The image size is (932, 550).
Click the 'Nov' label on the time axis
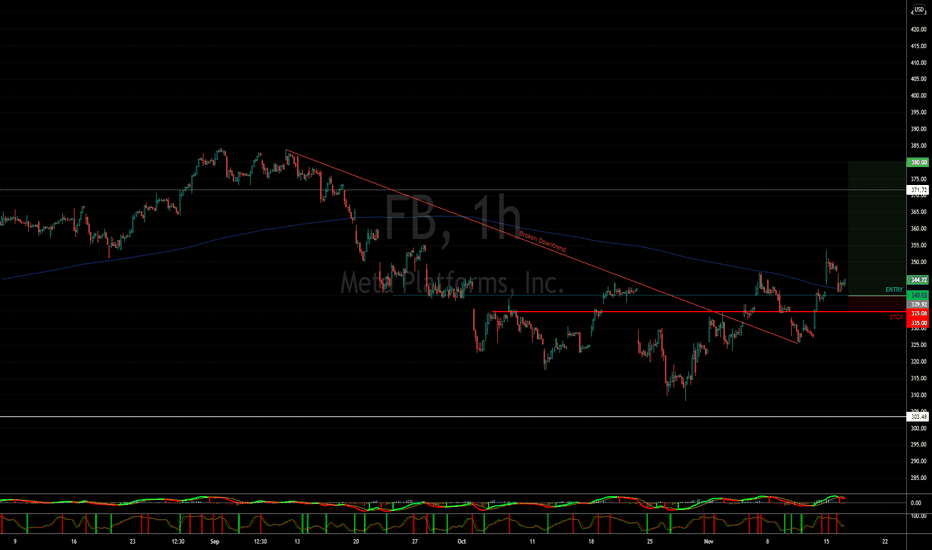coord(709,542)
